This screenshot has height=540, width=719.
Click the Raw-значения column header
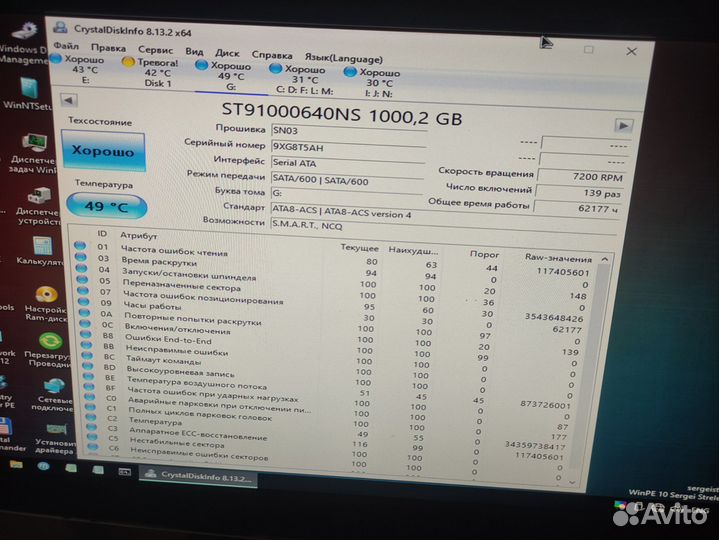click(558, 259)
